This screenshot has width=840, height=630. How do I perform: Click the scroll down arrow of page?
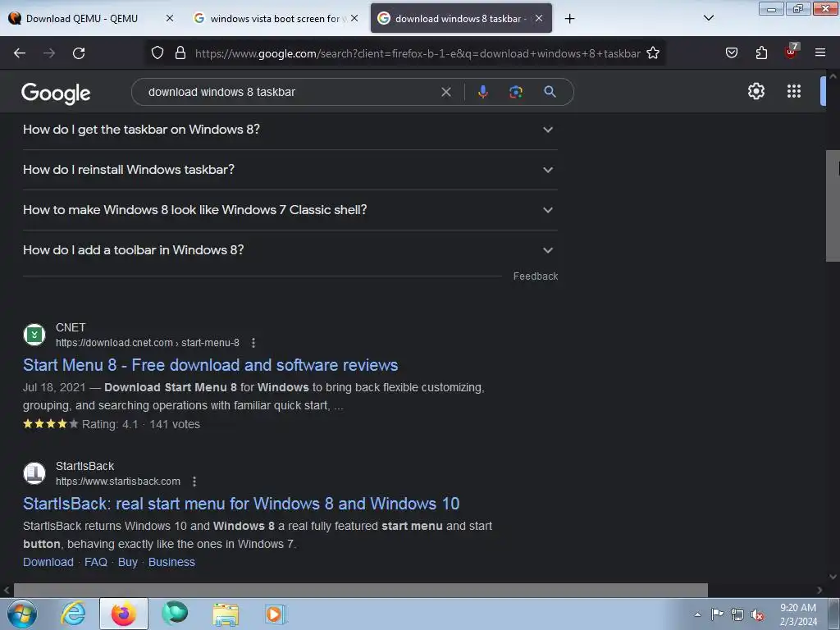tap(833, 577)
